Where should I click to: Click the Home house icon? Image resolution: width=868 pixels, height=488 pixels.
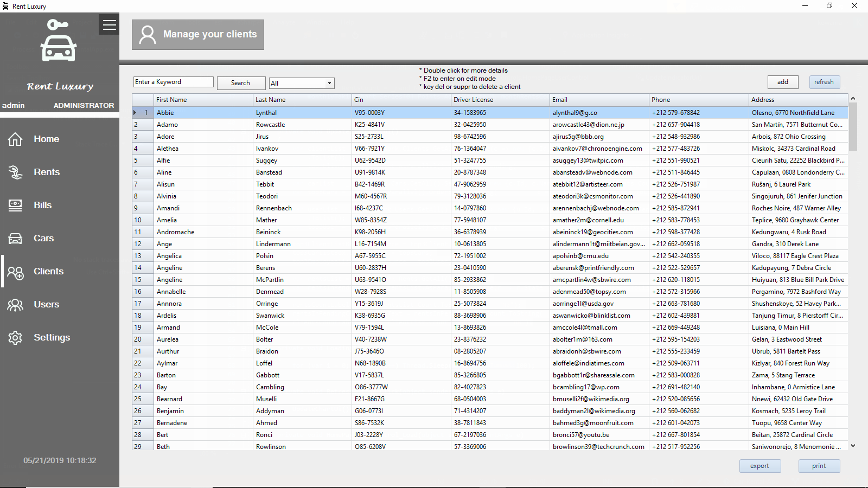pos(15,139)
